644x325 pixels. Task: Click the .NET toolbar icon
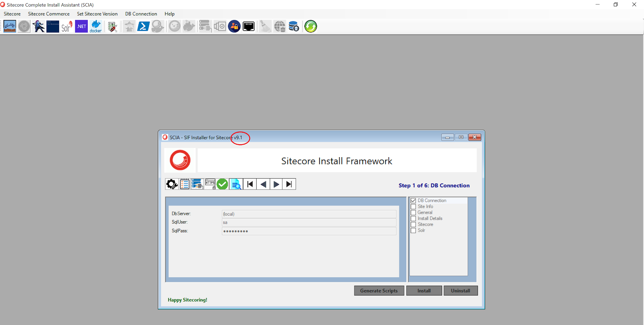pyautogui.click(x=81, y=26)
